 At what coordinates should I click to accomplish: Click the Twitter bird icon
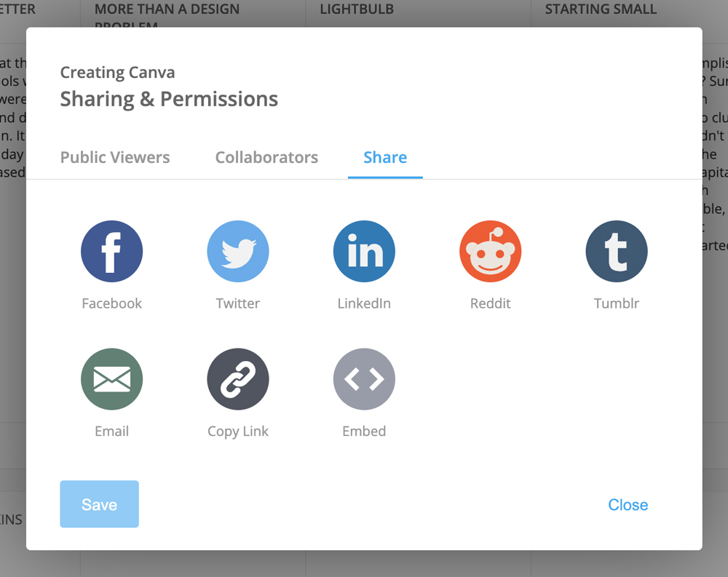point(238,251)
